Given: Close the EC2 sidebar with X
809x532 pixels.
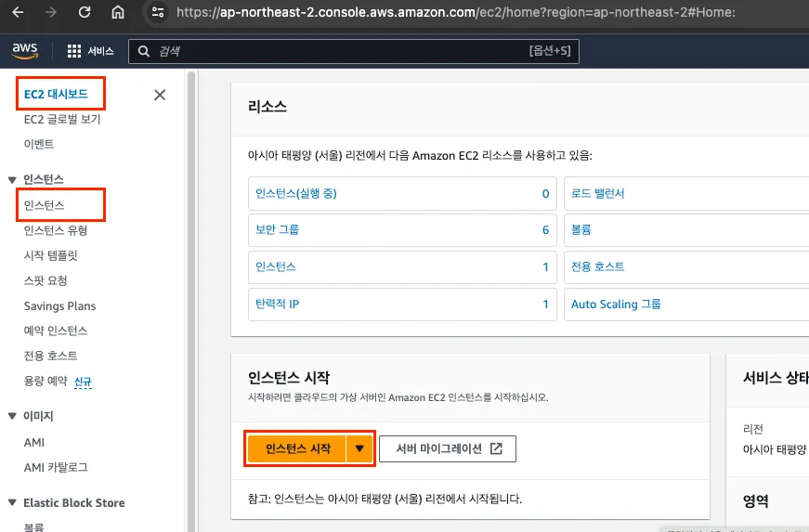Looking at the screenshot, I should [160, 95].
